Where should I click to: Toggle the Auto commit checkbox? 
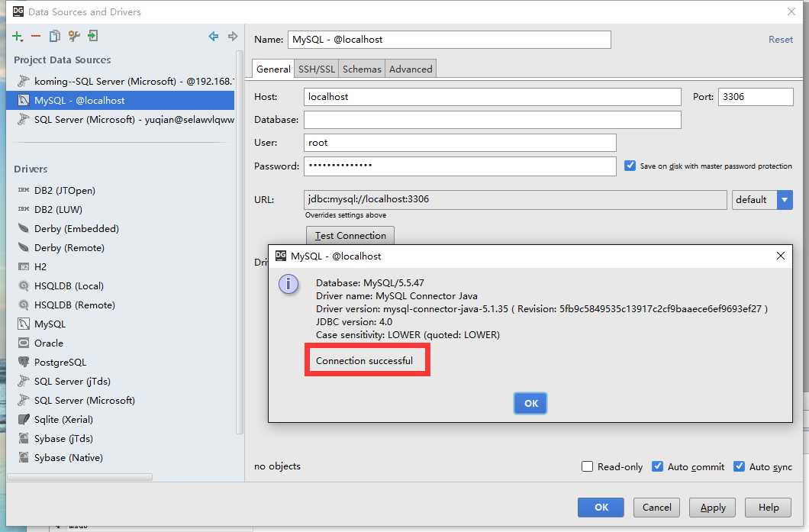[x=657, y=466]
